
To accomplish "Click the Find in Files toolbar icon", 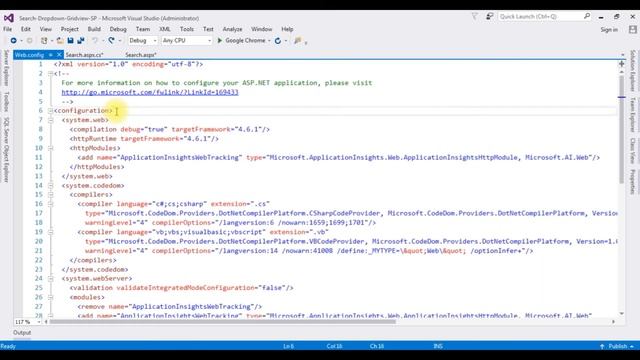I will click(298, 40).
